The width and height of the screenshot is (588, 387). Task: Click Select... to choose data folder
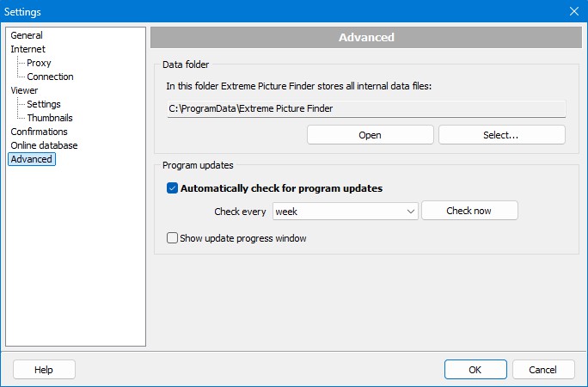501,135
